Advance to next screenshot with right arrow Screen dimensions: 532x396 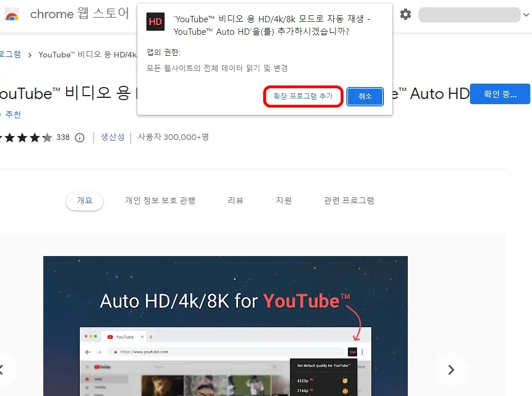click(x=451, y=370)
